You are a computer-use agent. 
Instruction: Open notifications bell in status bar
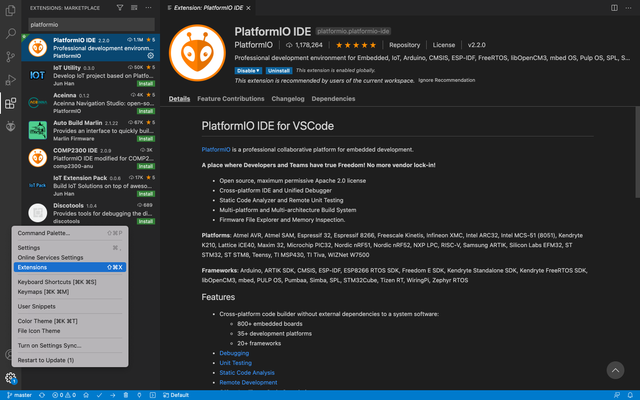[x=630, y=395]
